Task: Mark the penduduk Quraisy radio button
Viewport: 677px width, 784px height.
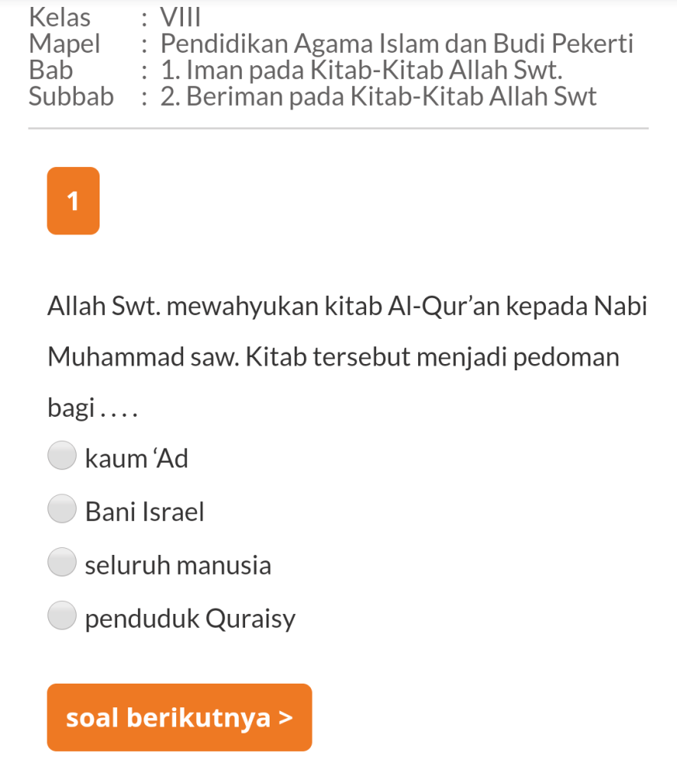Action: [x=61, y=615]
